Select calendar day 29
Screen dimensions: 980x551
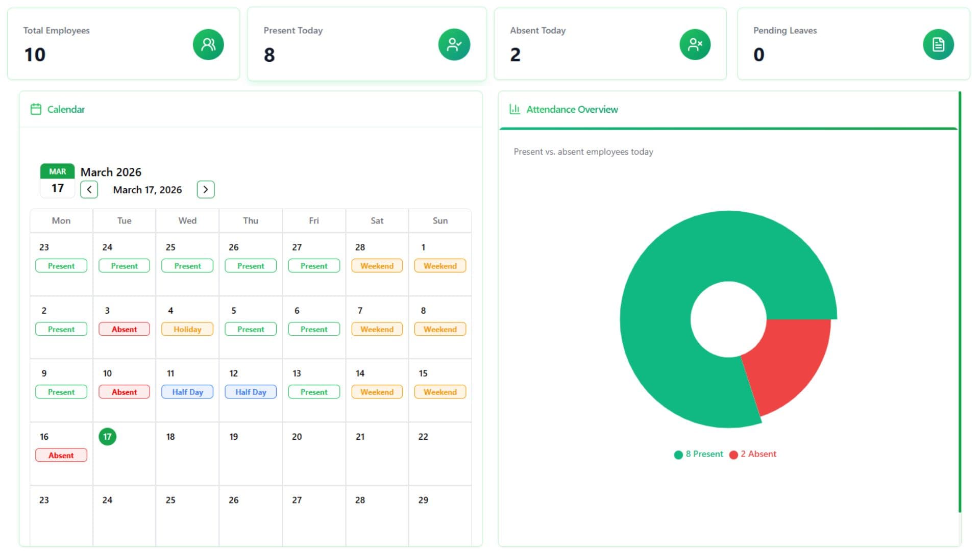coord(423,500)
